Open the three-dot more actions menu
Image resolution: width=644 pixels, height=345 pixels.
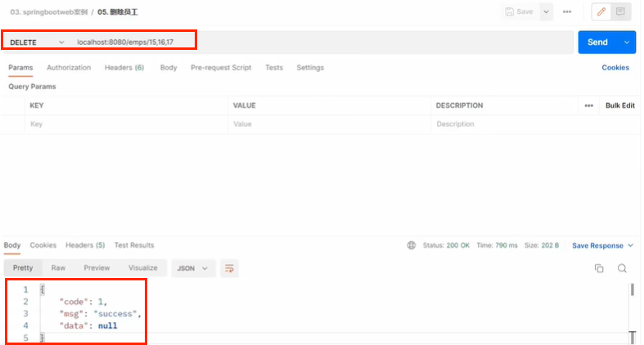click(567, 12)
